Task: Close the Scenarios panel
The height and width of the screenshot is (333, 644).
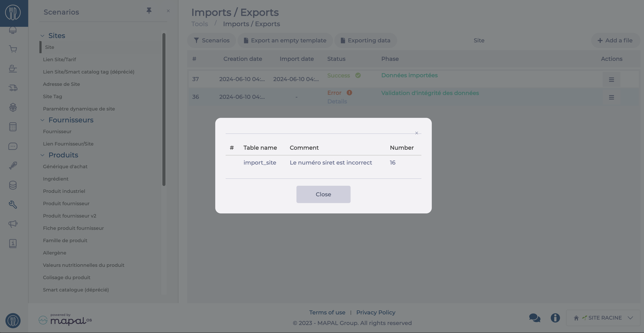Action: click(168, 11)
